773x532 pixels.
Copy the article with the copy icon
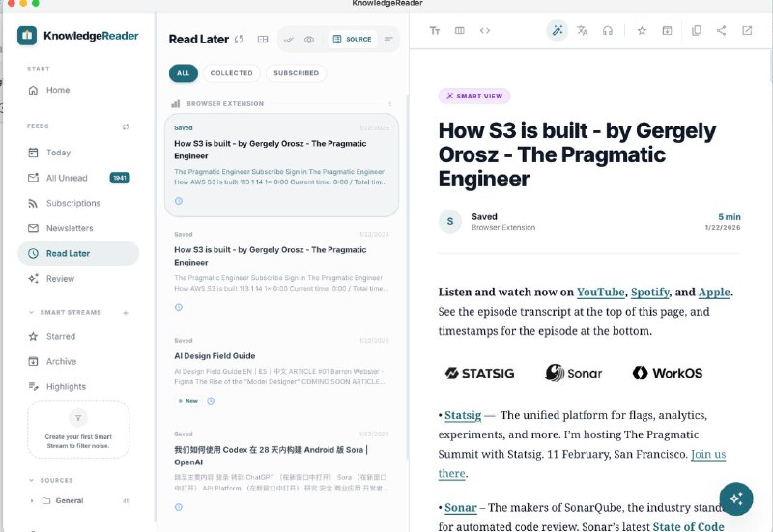click(696, 31)
